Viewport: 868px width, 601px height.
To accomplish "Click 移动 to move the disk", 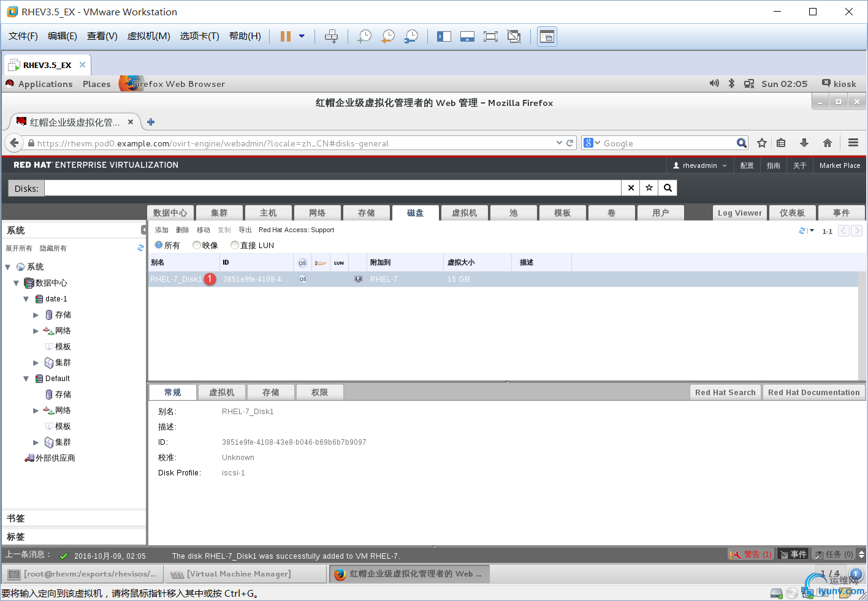I will 204,230.
